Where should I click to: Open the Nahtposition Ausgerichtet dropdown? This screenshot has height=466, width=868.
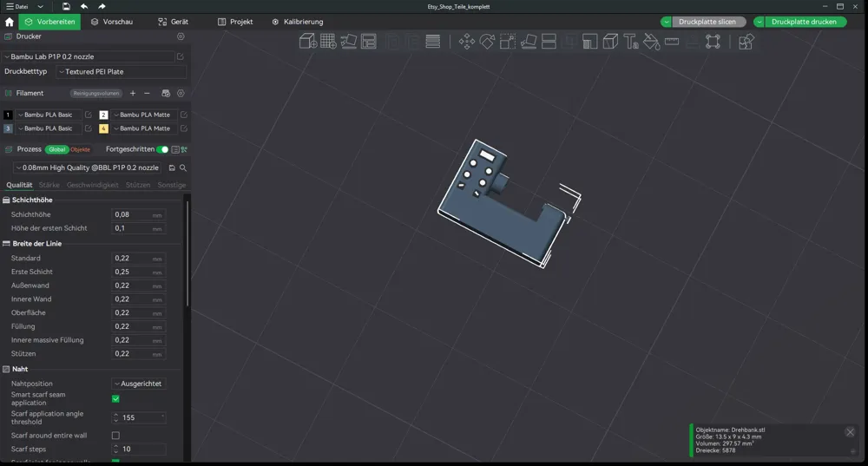(x=139, y=384)
